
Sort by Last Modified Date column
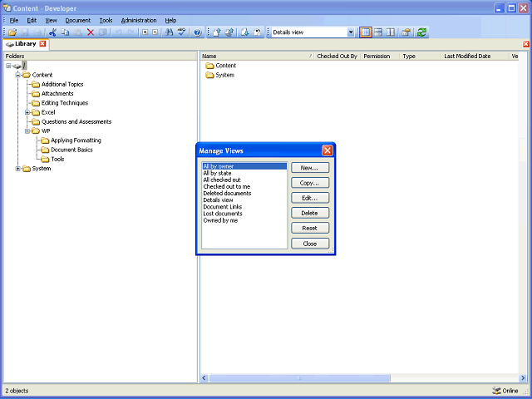click(475, 56)
